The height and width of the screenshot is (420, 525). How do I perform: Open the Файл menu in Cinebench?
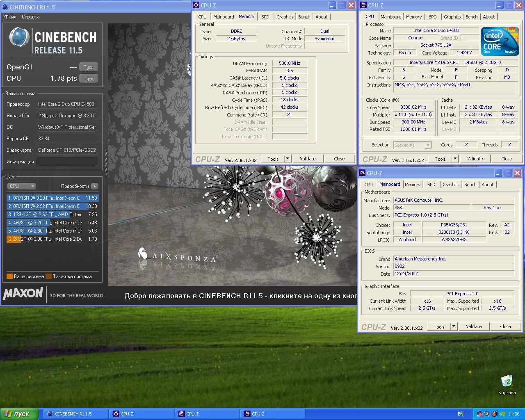coord(10,17)
